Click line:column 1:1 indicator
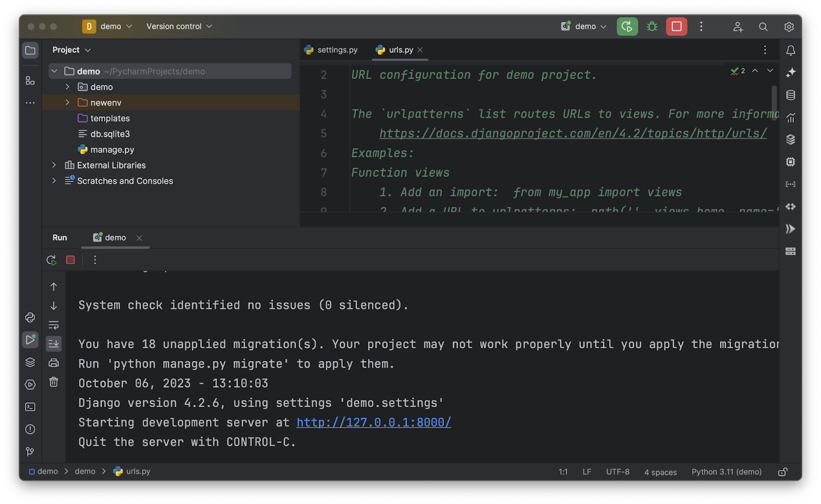 tap(563, 472)
